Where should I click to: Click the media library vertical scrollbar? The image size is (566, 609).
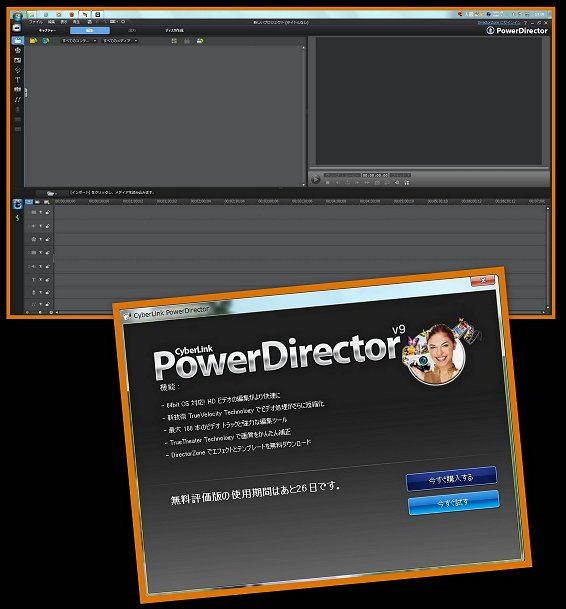(303, 116)
